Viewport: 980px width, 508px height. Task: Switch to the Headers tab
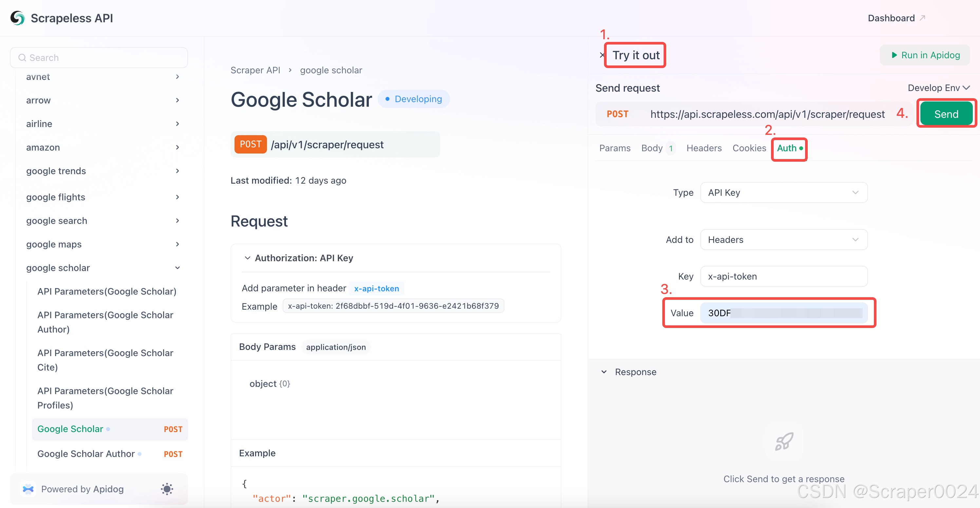tap(704, 148)
